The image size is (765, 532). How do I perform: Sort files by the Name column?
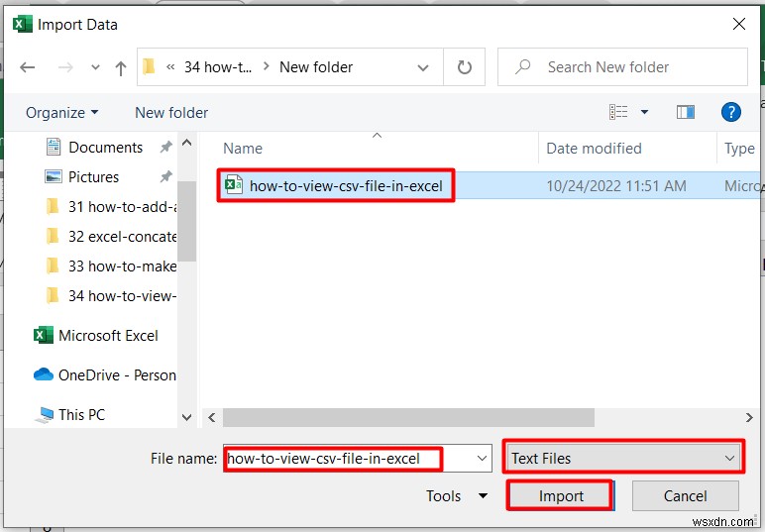243,149
